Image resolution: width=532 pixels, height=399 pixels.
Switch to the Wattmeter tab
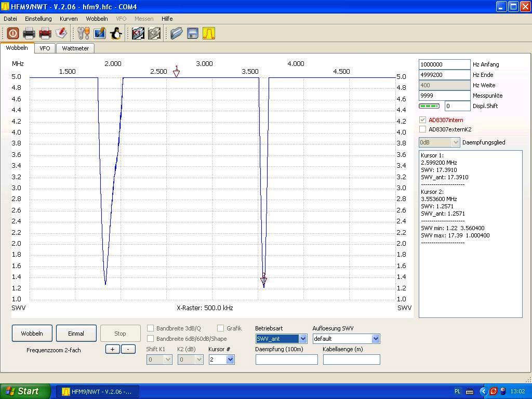click(75, 48)
